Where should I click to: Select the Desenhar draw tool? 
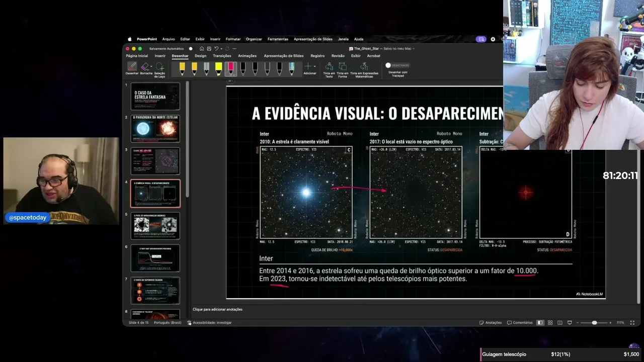click(x=132, y=68)
